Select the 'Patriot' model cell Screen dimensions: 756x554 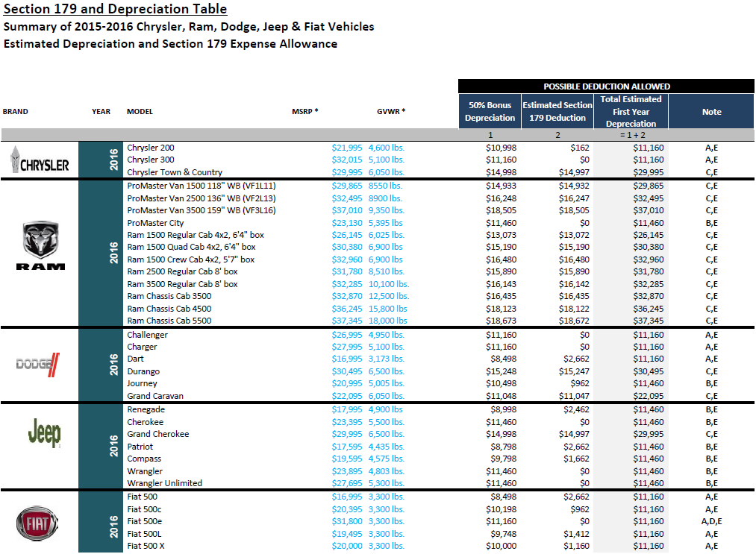pos(140,447)
